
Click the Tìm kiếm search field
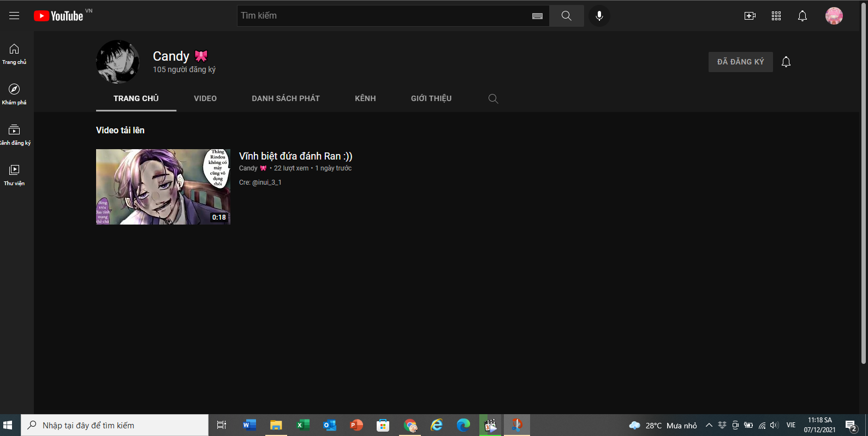point(382,16)
